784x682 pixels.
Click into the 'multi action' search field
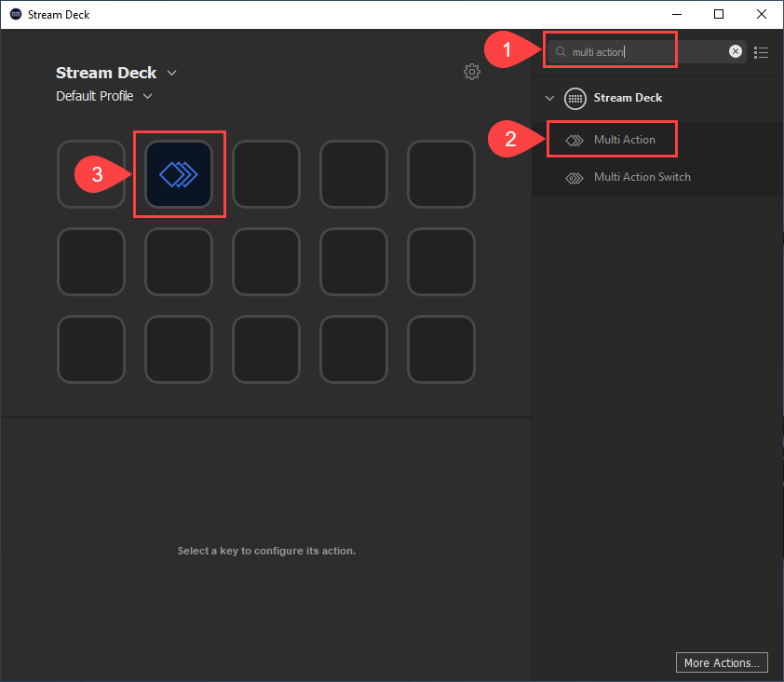(x=646, y=52)
